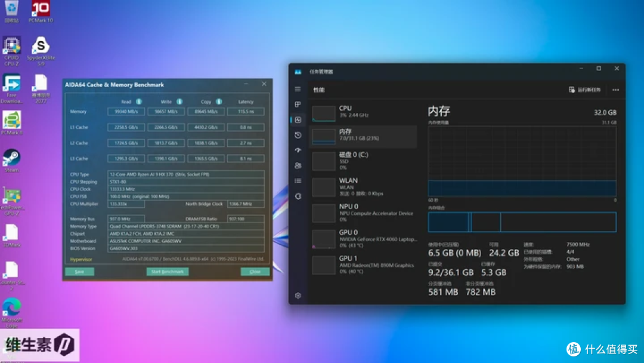This screenshot has height=363, width=644.
Task: Click the BIOS Version GA605WV.303 field
Action: coord(185,248)
